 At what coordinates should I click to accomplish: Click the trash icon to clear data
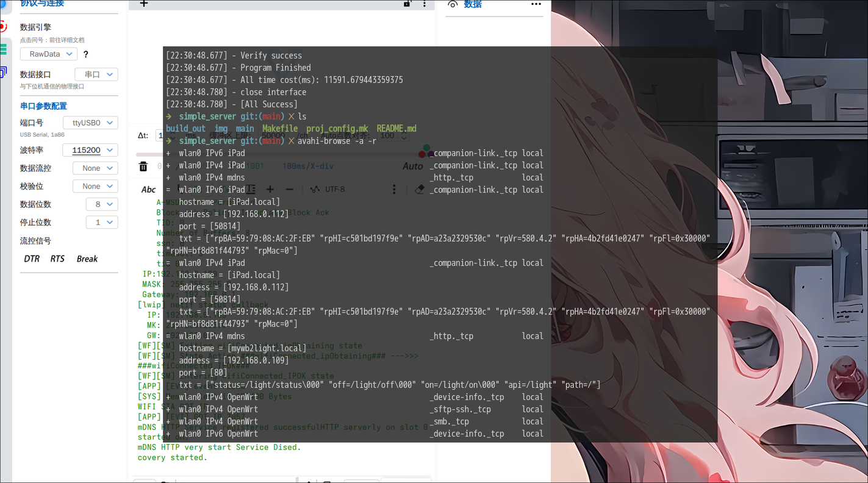[143, 166]
